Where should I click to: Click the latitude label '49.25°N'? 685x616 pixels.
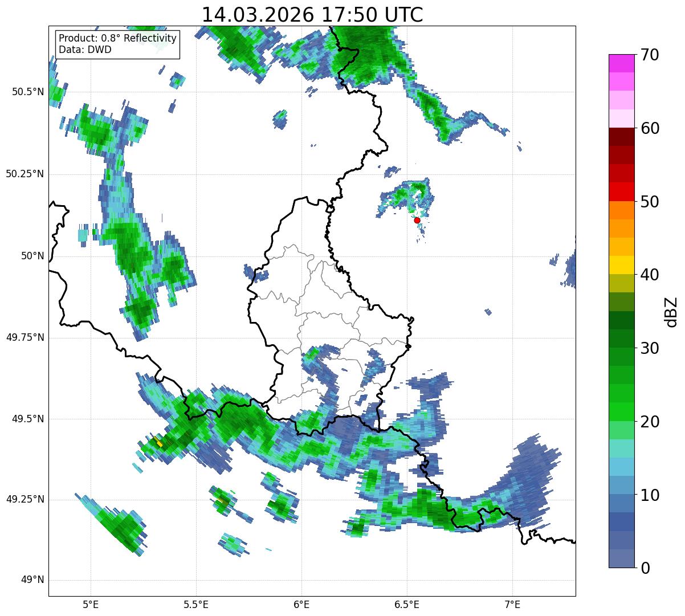point(25,499)
